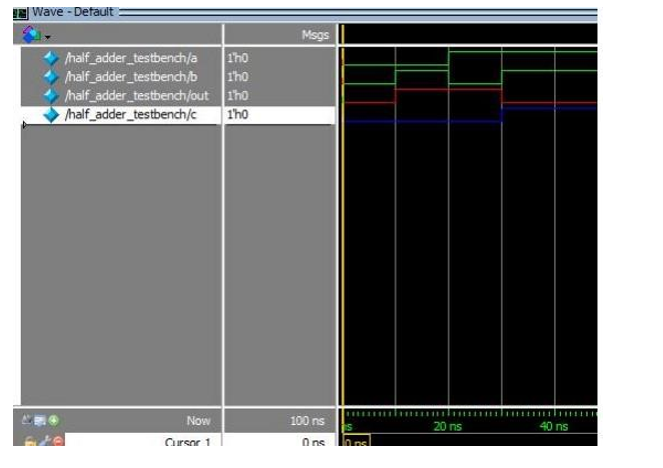This screenshot has height=468, width=663.
Task: Click the 20 ns mark on timeline
Action: point(447,426)
